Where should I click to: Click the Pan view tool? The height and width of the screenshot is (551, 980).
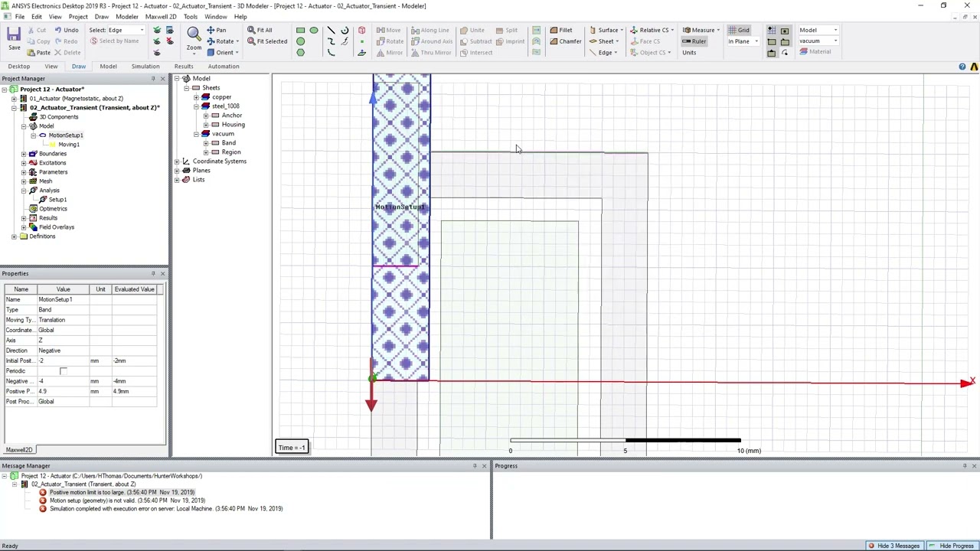tap(216, 30)
